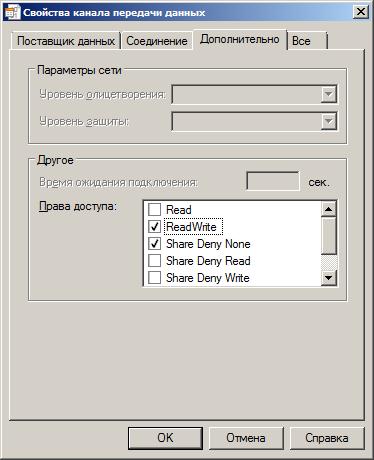Close the data link properties dialog
The height and width of the screenshot is (460, 374).
[x=361, y=12]
